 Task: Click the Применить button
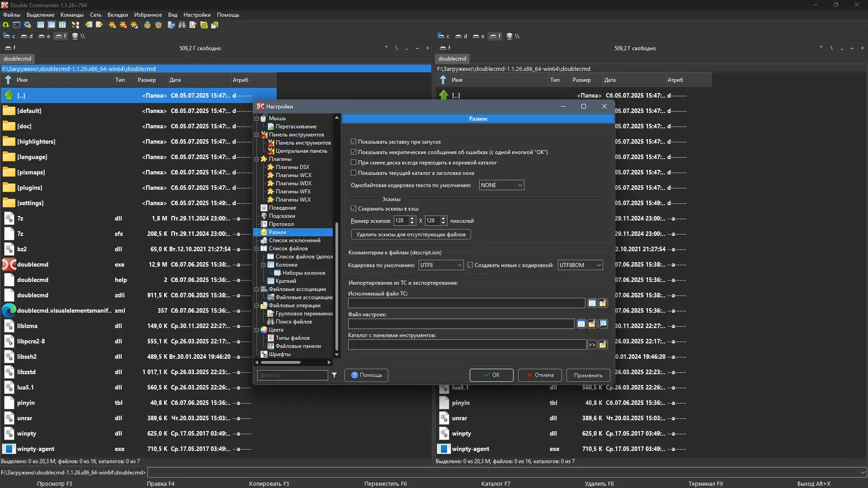587,375
